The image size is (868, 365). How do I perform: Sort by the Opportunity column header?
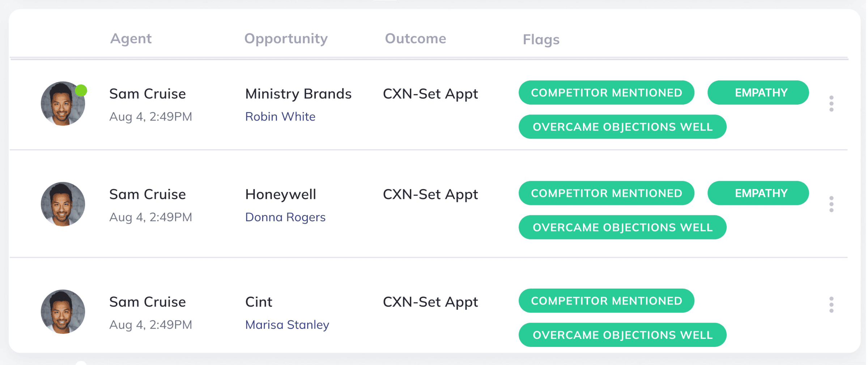[286, 39]
